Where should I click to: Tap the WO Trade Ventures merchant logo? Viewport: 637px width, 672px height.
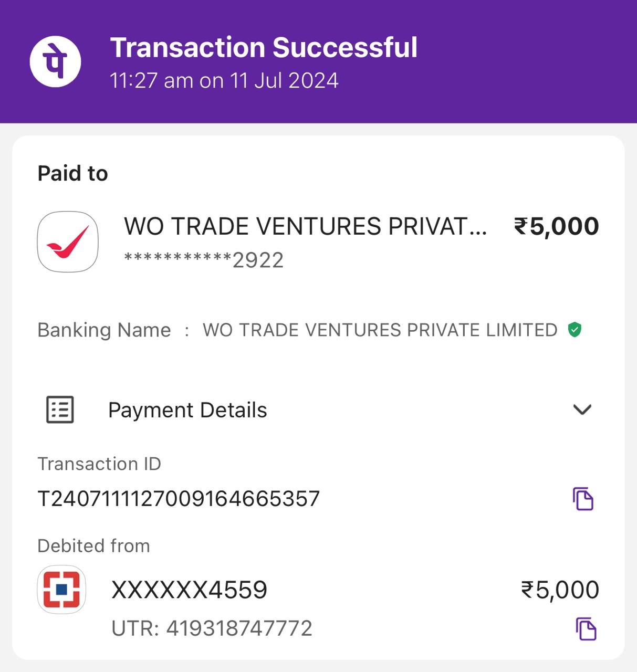(x=68, y=242)
